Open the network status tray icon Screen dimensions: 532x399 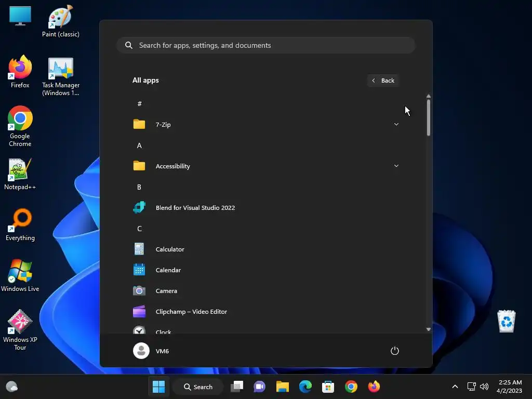click(471, 387)
